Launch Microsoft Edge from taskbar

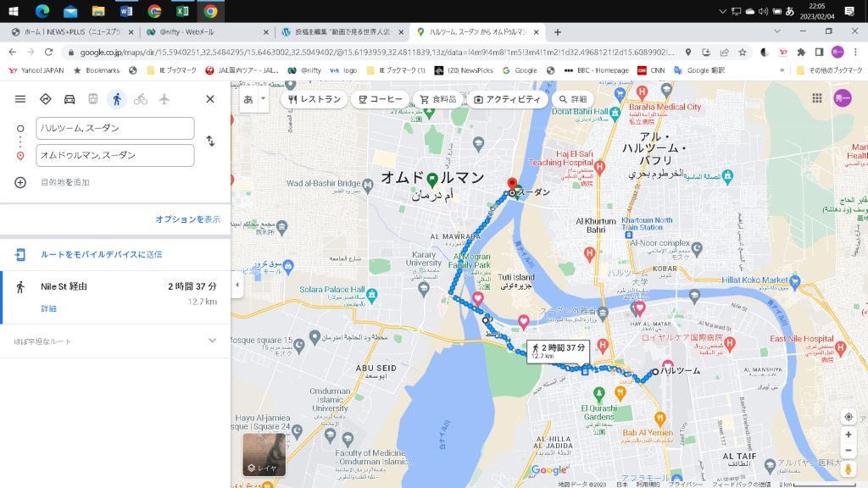42,11
